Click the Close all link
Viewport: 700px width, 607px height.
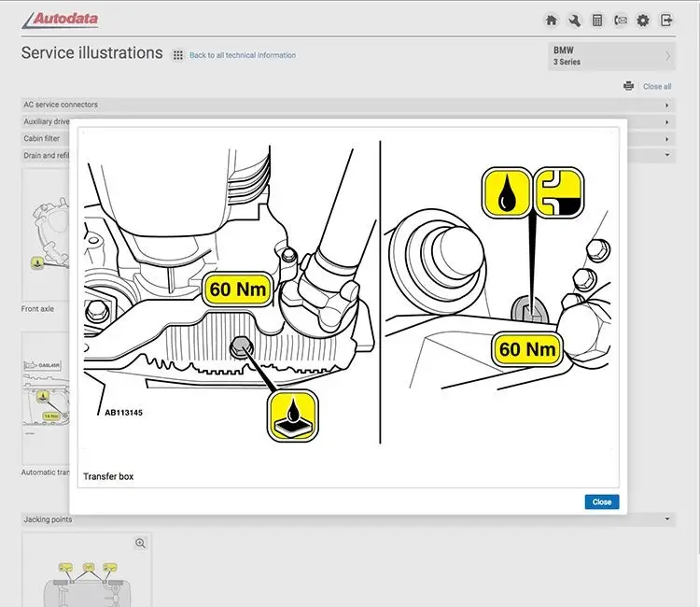point(657,87)
